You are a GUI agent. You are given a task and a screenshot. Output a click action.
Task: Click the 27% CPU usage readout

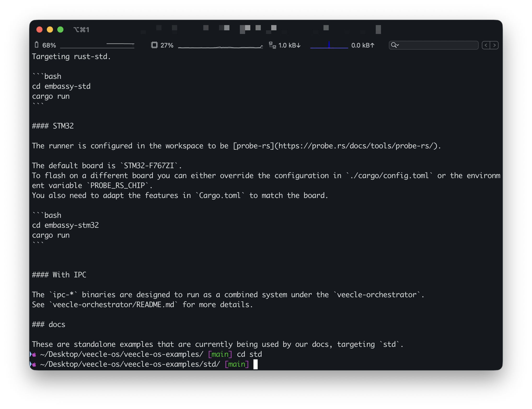(167, 45)
